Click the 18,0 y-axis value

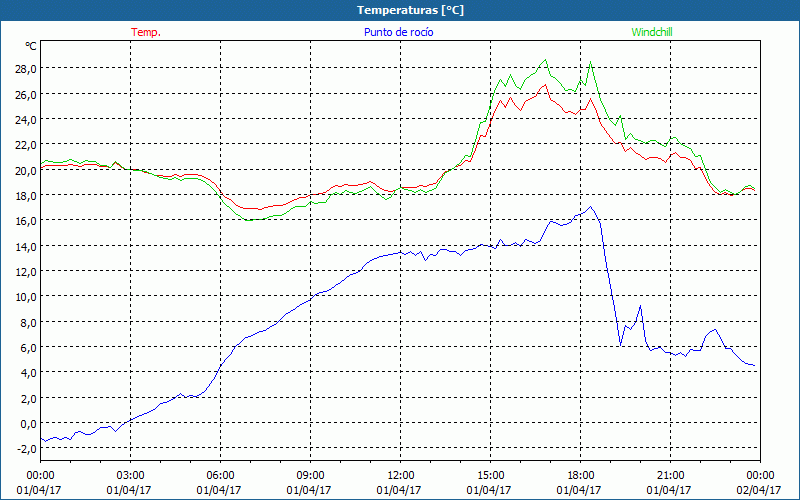pyautogui.click(x=25, y=195)
